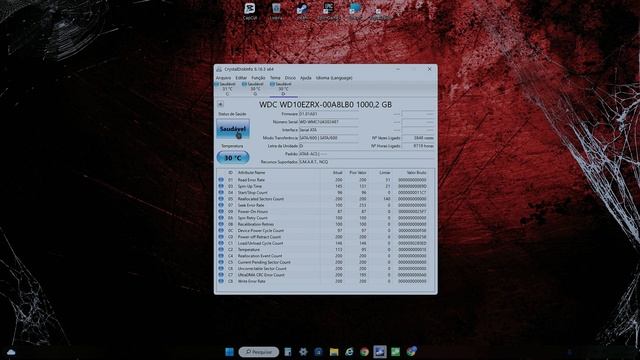Open the Windows Start menu
This screenshot has height=360, width=640.
tap(229, 351)
